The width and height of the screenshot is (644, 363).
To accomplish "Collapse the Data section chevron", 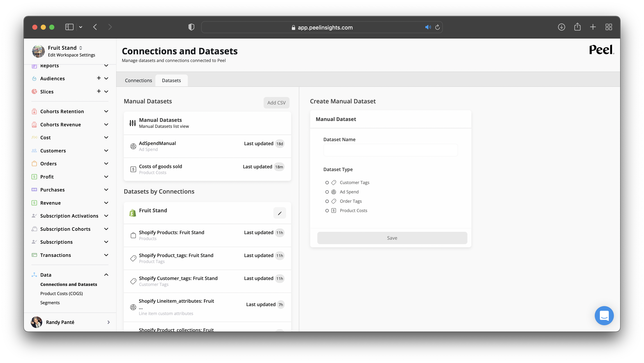I will point(106,275).
